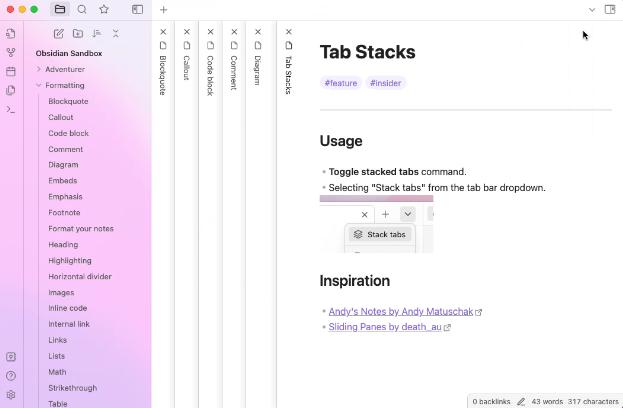This screenshot has height=408, width=623.
Task: Change sort order in file explorer
Action: [97, 33]
